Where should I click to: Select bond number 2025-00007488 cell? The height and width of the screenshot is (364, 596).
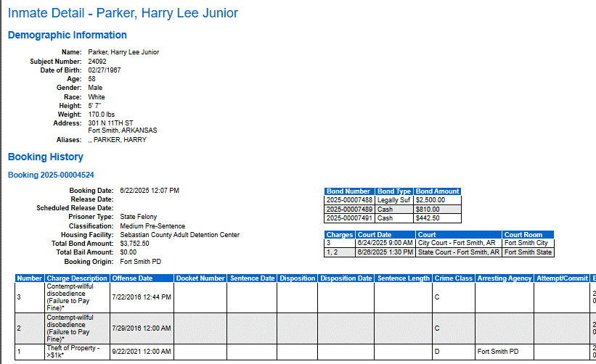click(x=349, y=200)
